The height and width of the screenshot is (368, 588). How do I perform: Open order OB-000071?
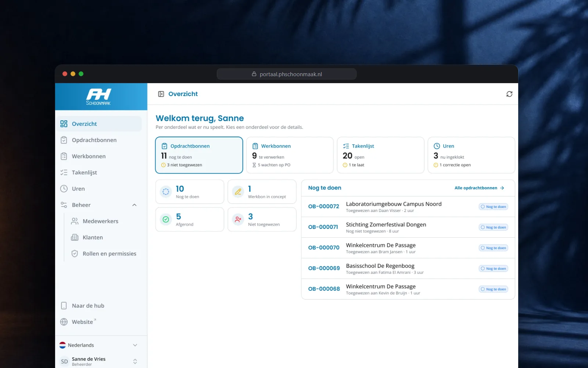(408, 227)
